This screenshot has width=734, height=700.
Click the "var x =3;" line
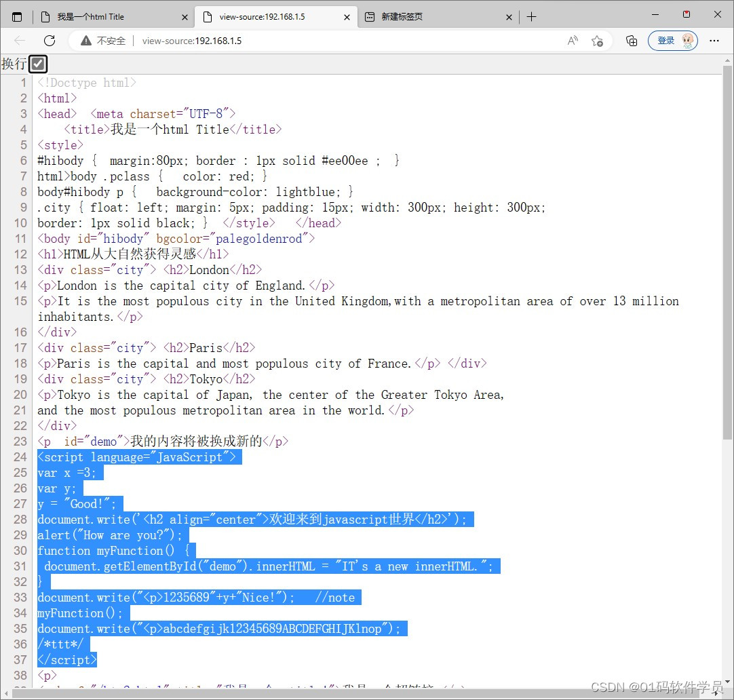click(66, 473)
